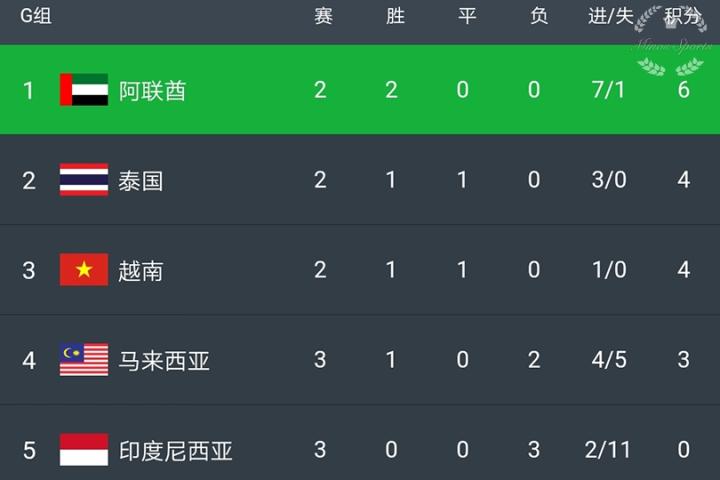Click the UAE flag icon

[x=84, y=90]
